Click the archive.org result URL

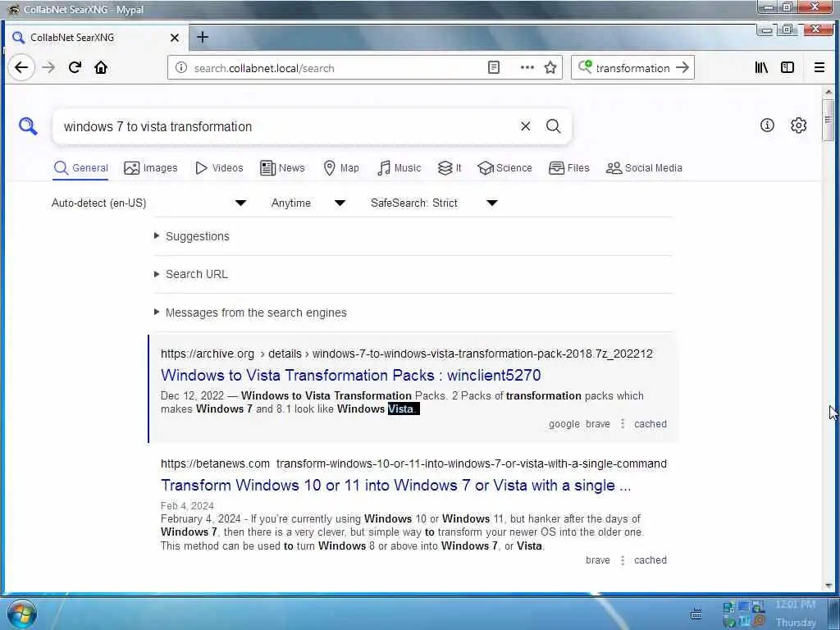tap(407, 354)
